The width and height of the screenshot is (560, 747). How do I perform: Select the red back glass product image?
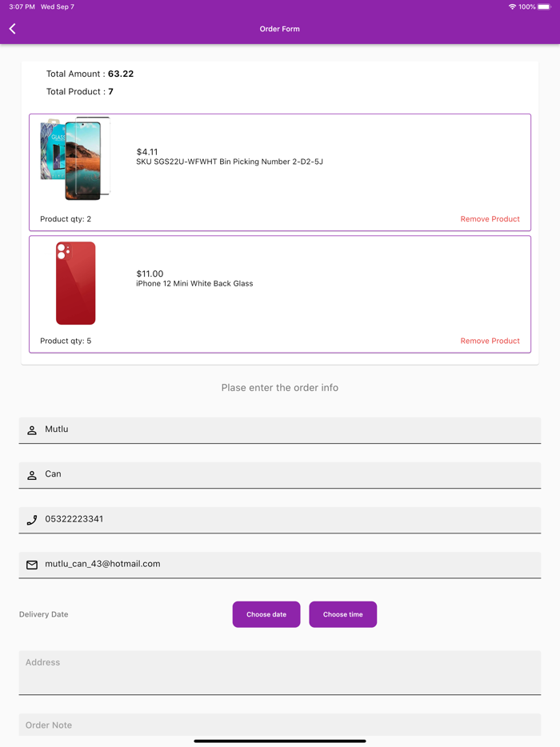tap(75, 283)
